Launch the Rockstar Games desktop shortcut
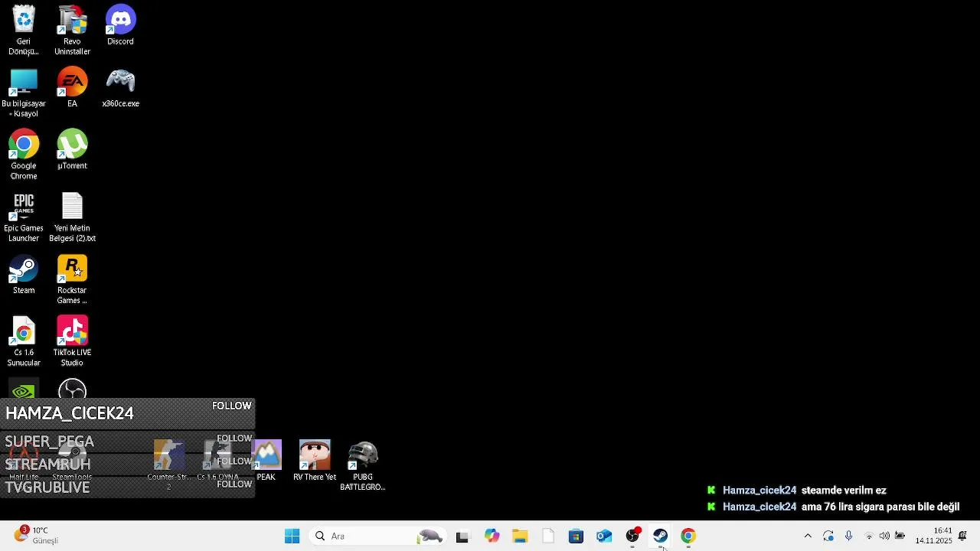 point(72,279)
